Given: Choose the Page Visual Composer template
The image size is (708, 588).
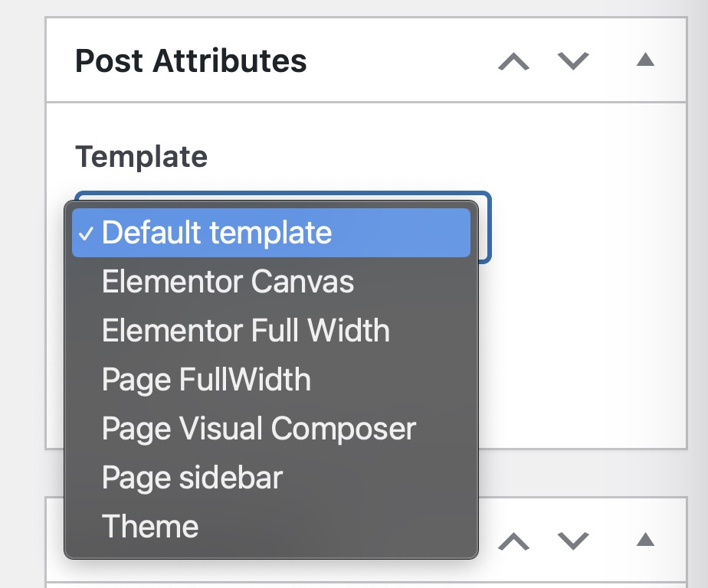Looking at the screenshot, I should click(258, 429).
